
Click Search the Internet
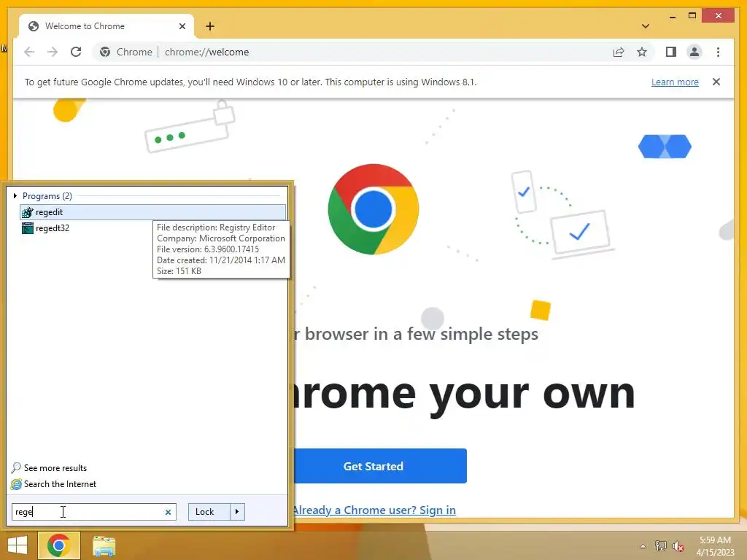point(53,484)
